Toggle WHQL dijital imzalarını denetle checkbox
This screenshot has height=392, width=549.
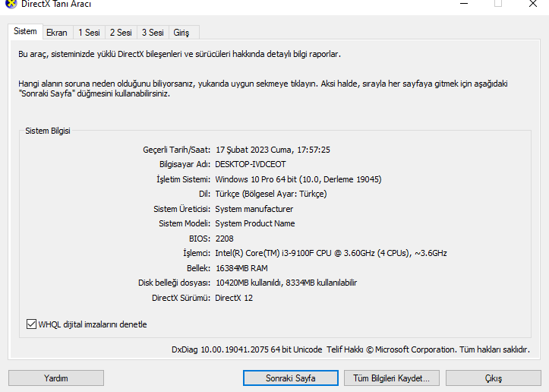coord(31,324)
